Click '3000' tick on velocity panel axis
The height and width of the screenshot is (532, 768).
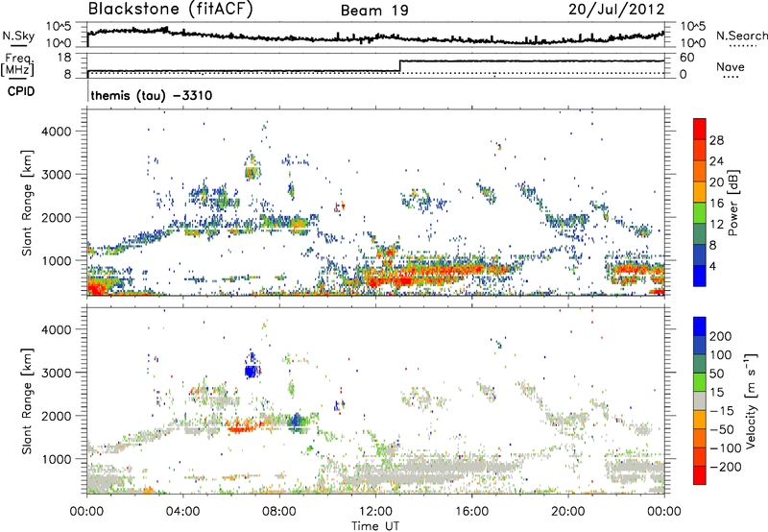click(56, 373)
